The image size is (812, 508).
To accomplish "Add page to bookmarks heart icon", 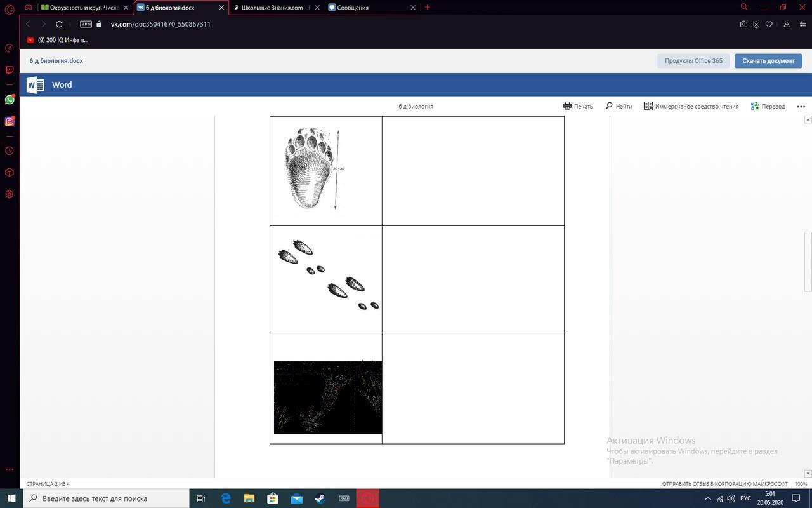I will 769,24.
